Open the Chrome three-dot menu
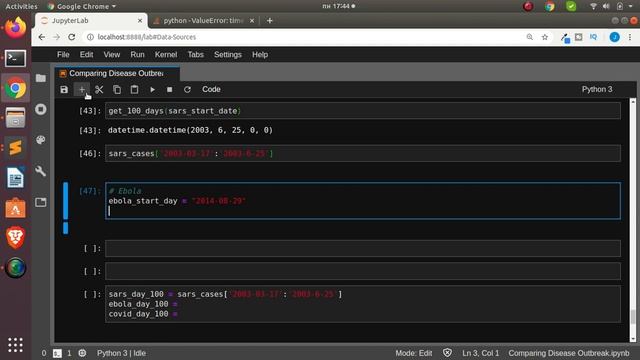The width and height of the screenshot is (640, 360). pos(630,37)
